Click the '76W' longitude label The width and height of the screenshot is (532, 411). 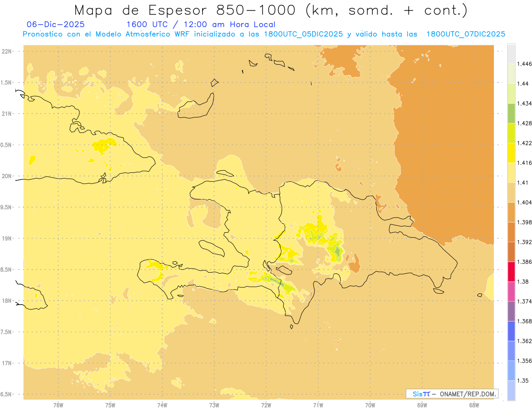59,405
